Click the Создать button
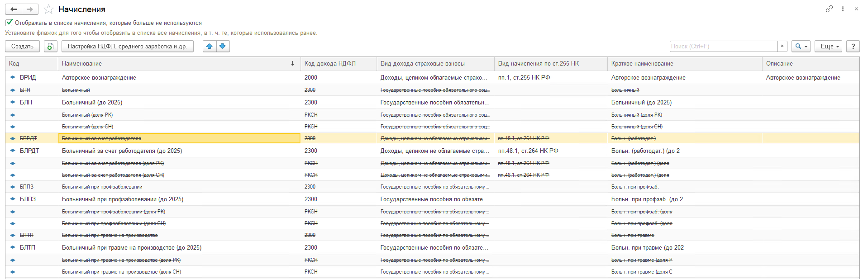The height and width of the screenshot is (279, 868). coord(22,46)
